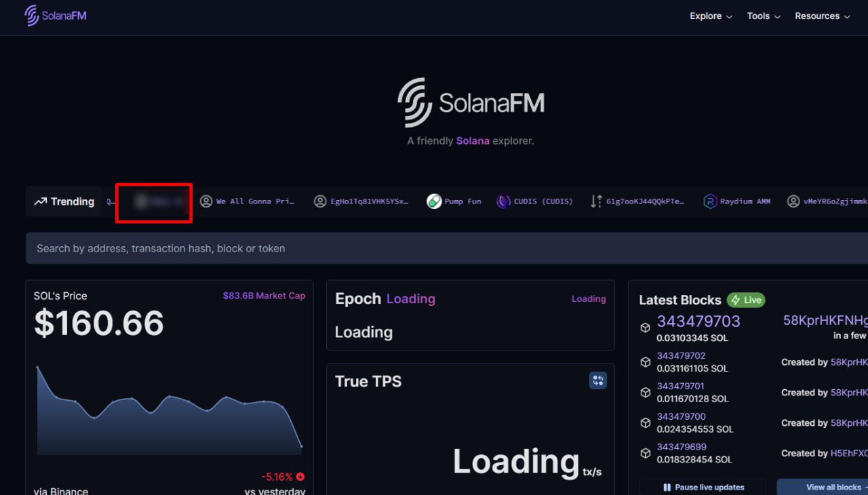Click the account icon beside We All Gonna

[206, 201]
